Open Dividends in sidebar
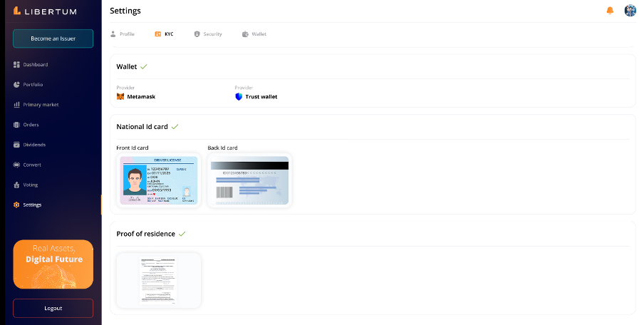 pyautogui.click(x=34, y=145)
